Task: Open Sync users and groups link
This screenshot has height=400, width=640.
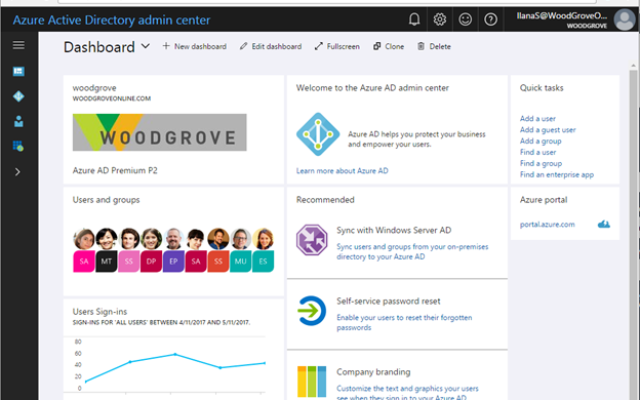Action: click(412, 251)
